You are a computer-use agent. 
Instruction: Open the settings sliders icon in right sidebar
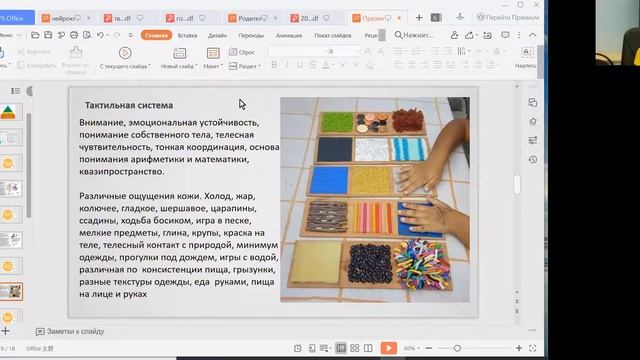533,140
